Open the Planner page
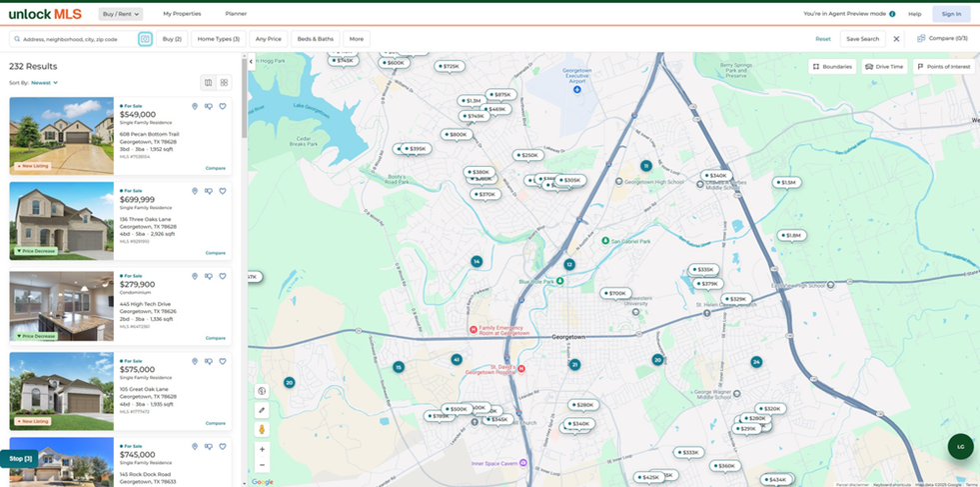The width and height of the screenshot is (980, 487). pyautogui.click(x=236, y=14)
